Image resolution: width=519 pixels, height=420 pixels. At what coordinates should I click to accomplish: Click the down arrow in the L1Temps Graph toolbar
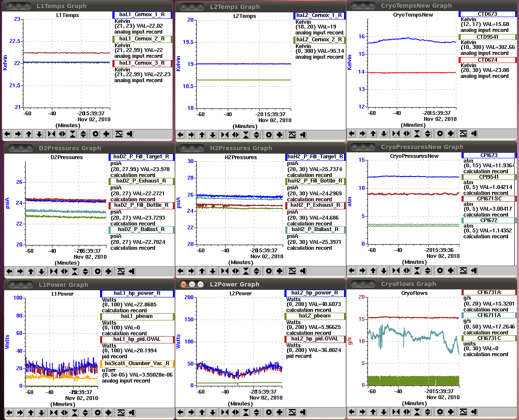click(x=40, y=134)
